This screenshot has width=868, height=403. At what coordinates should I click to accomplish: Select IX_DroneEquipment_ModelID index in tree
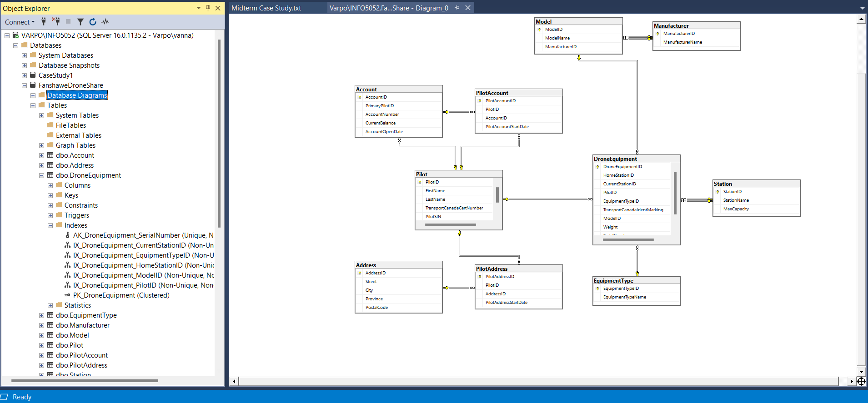[x=143, y=275]
